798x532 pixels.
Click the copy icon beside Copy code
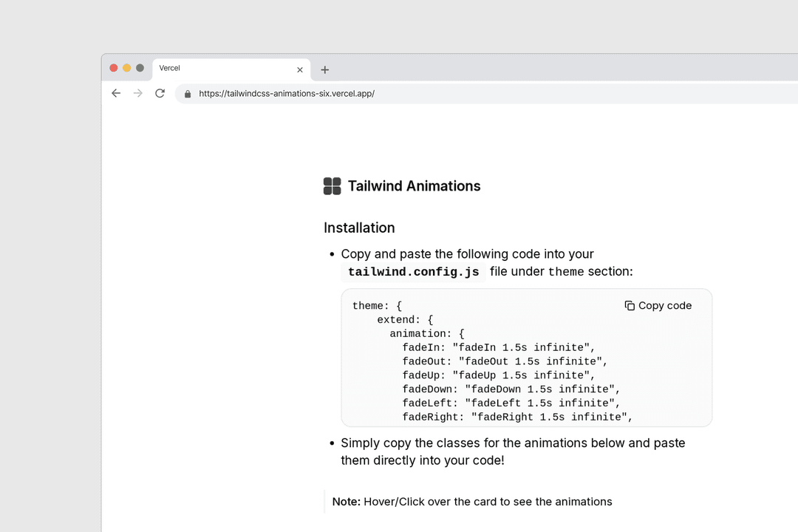click(x=629, y=305)
